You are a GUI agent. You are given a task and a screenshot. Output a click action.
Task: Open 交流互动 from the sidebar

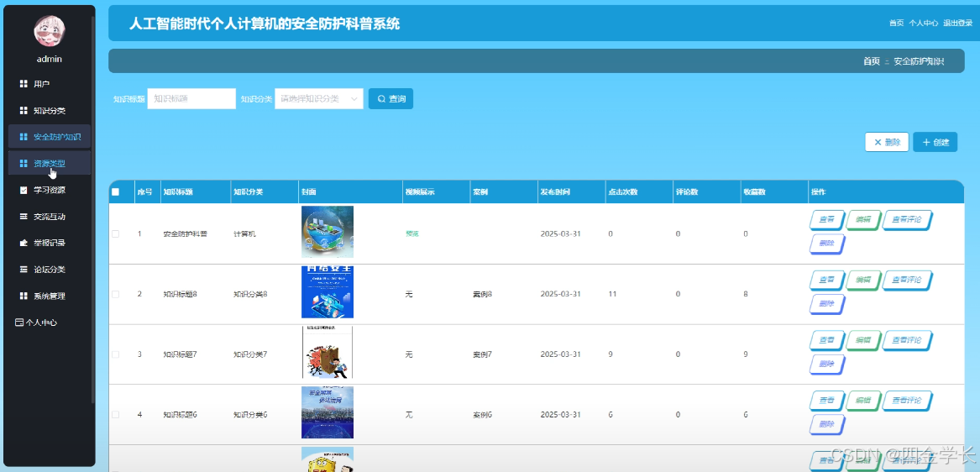pyautogui.click(x=50, y=217)
